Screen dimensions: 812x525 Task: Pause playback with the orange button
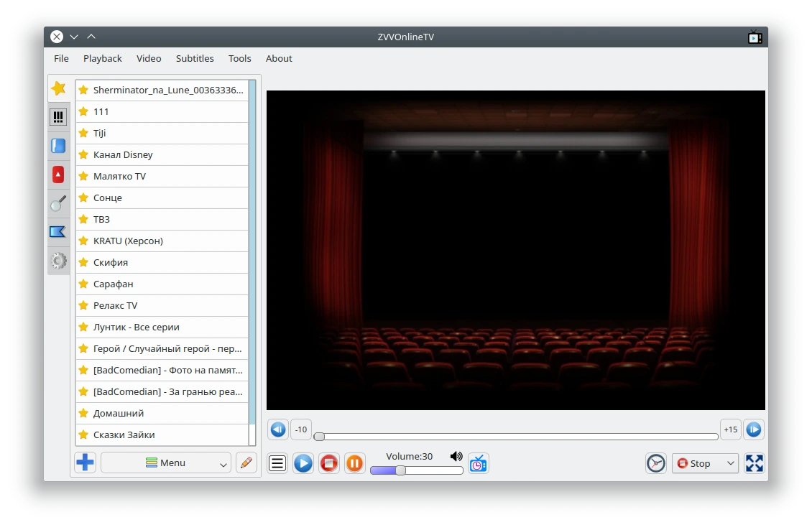pyautogui.click(x=355, y=463)
